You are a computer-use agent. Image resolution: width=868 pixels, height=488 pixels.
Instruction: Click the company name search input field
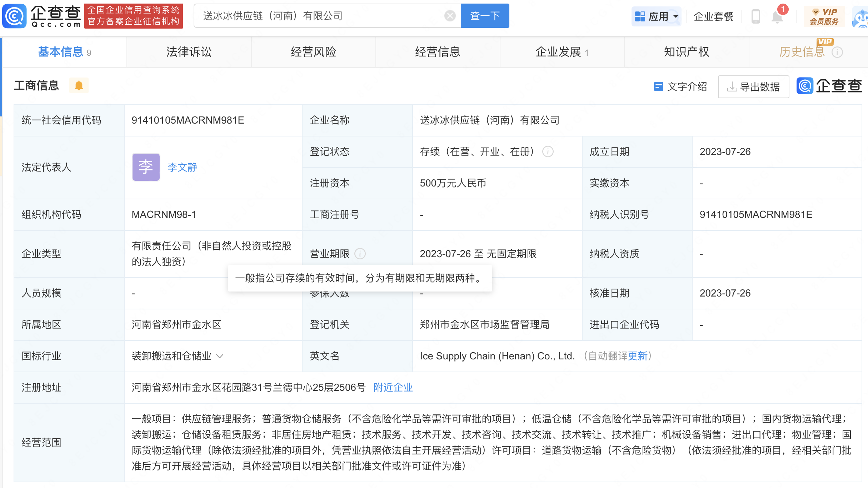pyautogui.click(x=321, y=16)
